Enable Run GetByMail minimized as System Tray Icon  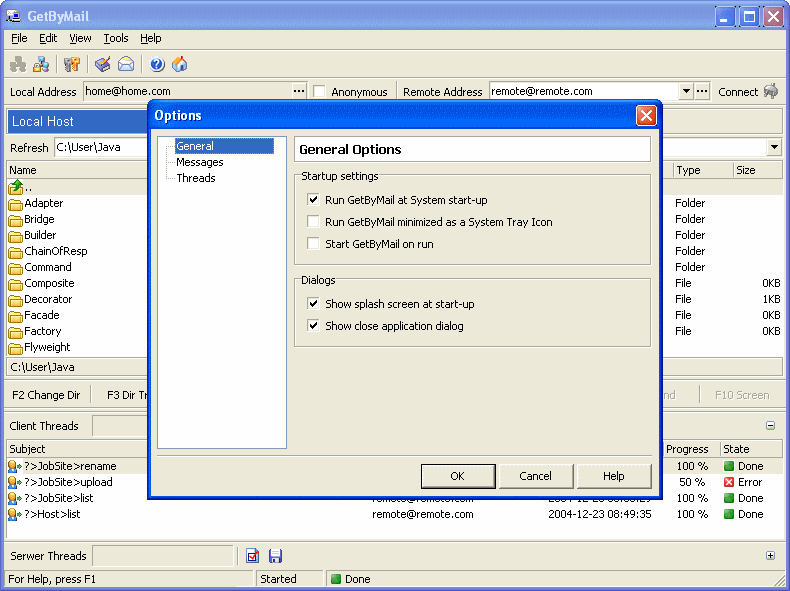coord(313,222)
